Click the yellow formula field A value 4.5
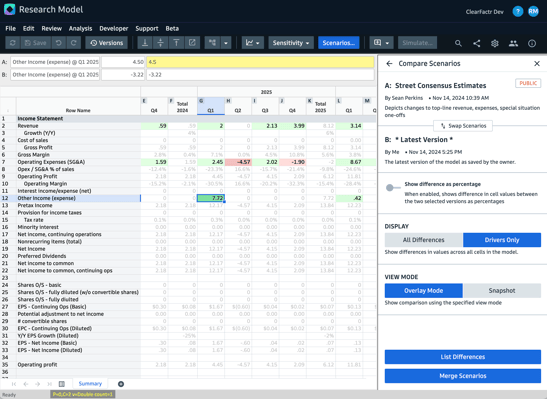This screenshot has width=547, height=399. pos(260,62)
